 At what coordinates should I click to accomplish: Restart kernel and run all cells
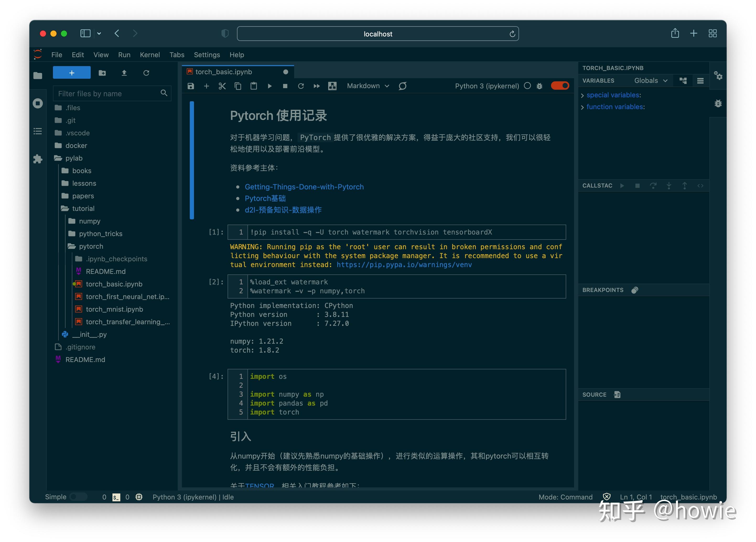(x=316, y=86)
